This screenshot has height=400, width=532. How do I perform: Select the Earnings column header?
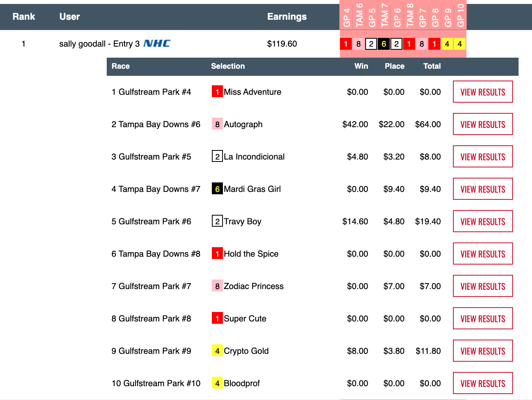click(x=287, y=17)
